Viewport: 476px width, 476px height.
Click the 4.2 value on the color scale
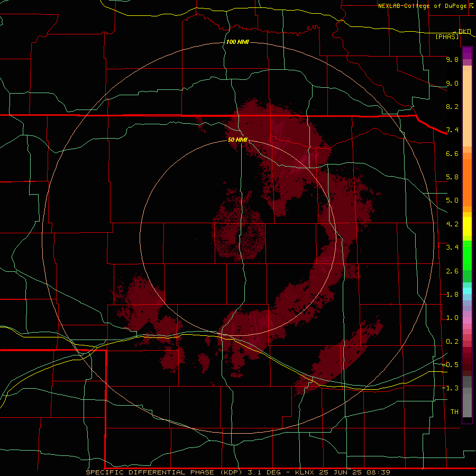point(452,224)
